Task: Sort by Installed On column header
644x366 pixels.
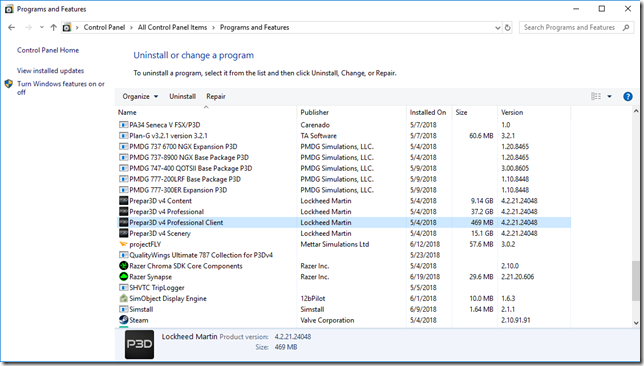Action: click(x=428, y=112)
